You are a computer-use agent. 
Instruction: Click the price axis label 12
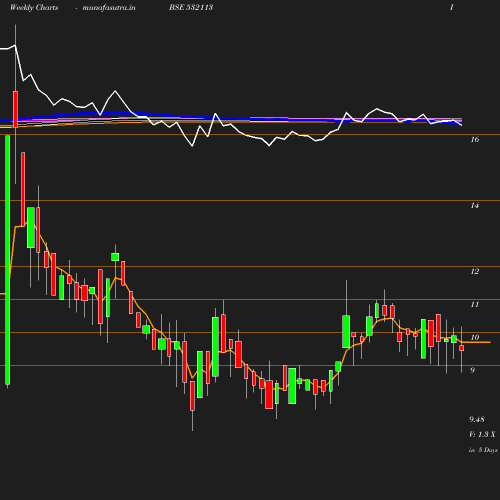pos(475,271)
